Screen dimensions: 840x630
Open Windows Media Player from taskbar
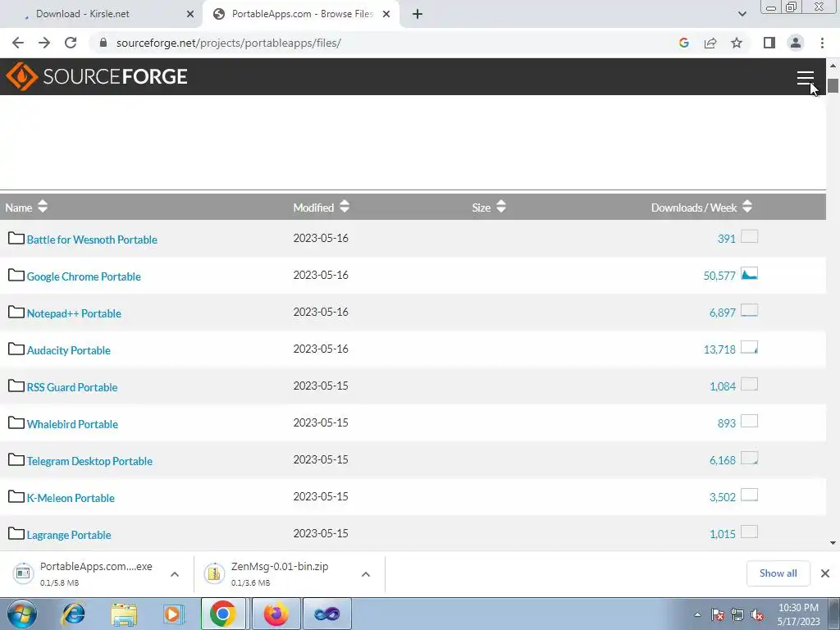173,614
